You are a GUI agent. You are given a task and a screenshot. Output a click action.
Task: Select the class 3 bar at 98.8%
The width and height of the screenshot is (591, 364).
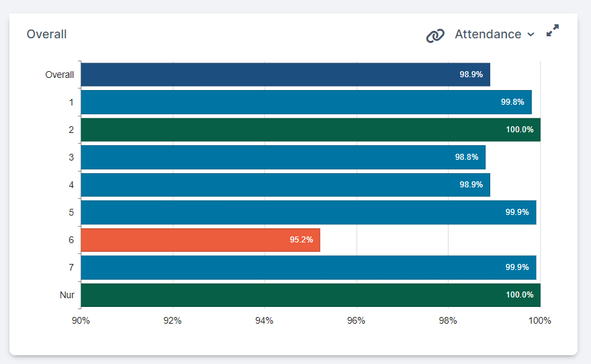coord(283,157)
